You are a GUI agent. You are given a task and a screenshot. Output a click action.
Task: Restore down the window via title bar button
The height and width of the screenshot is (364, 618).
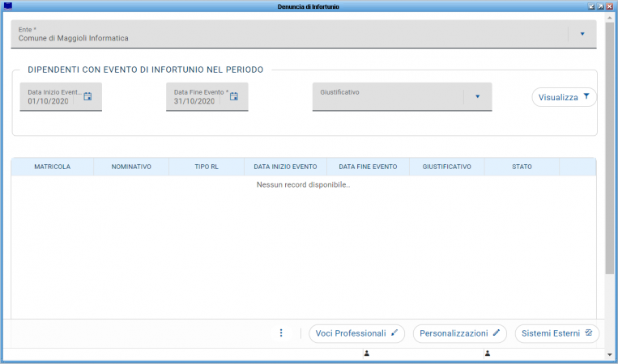tap(591, 6)
